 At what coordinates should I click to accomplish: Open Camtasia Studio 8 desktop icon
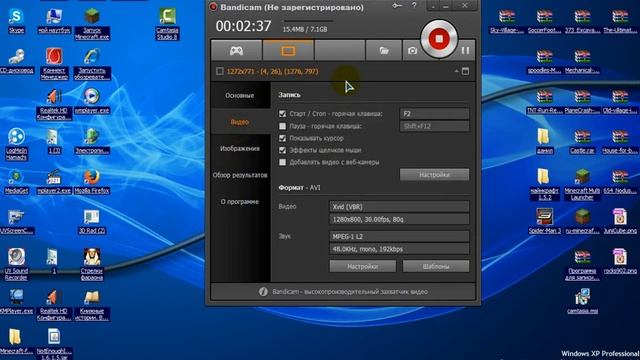167,24
